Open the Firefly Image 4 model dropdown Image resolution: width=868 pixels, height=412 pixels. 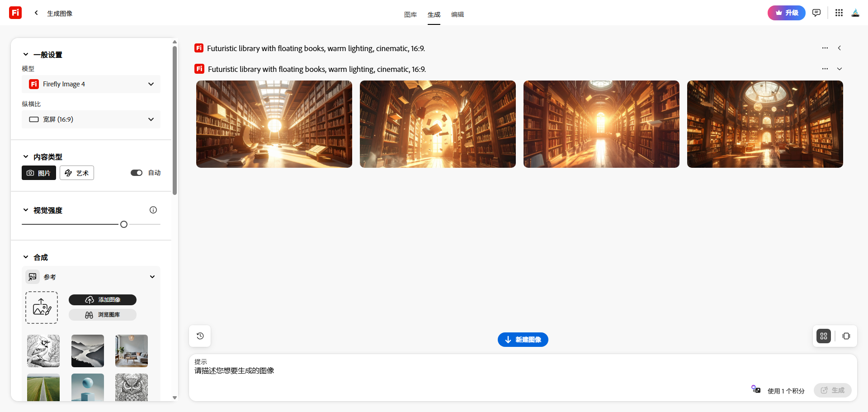point(91,84)
